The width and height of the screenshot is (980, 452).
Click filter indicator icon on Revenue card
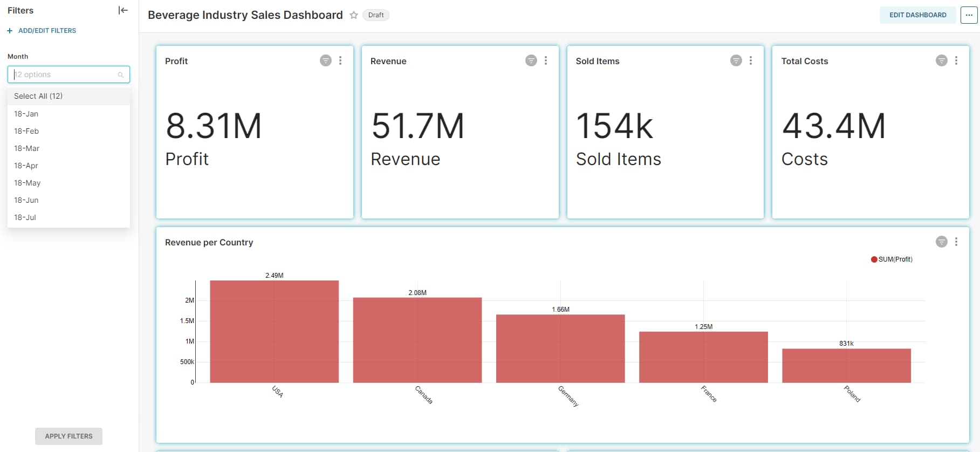tap(531, 60)
